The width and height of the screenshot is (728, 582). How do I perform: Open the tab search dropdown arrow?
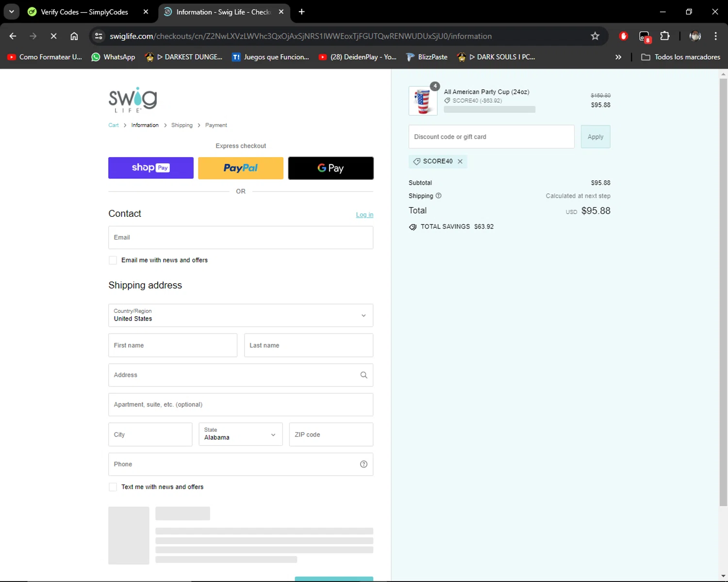pyautogui.click(x=11, y=12)
